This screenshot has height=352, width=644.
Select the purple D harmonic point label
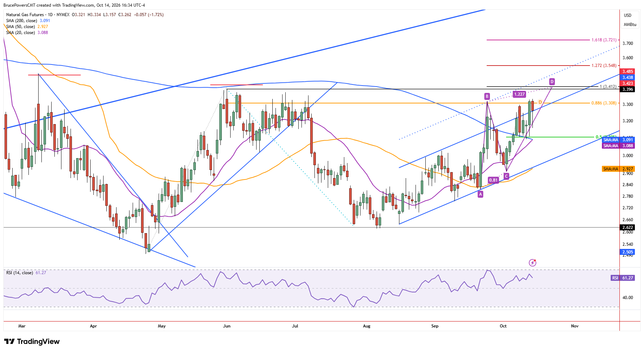tap(552, 82)
